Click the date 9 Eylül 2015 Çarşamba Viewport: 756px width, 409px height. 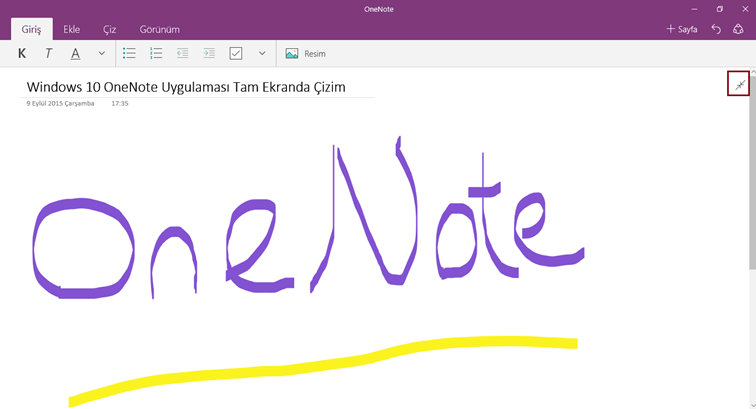click(60, 103)
